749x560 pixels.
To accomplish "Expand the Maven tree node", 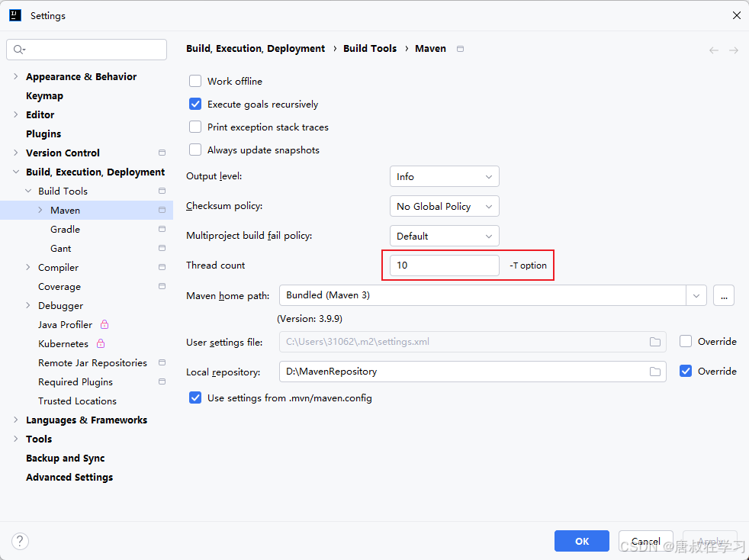I will pyautogui.click(x=40, y=211).
